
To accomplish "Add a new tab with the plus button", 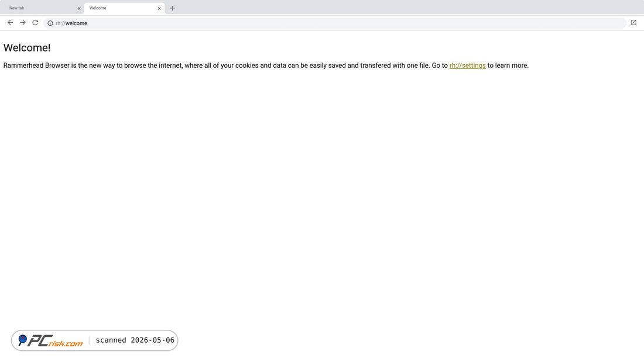I will (x=173, y=8).
